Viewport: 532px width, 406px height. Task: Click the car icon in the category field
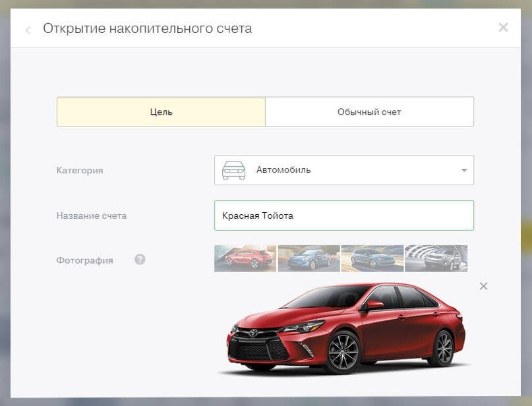click(x=233, y=170)
